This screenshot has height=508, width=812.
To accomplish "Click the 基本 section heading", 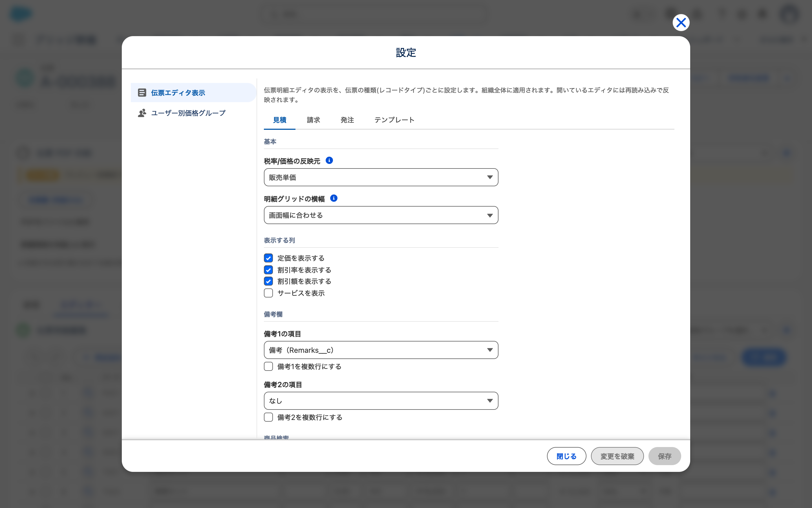I will pyautogui.click(x=270, y=142).
